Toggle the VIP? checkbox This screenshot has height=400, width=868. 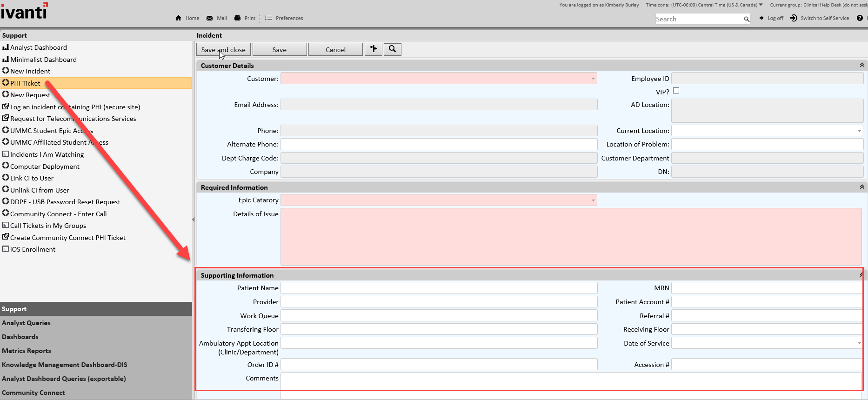676,91
